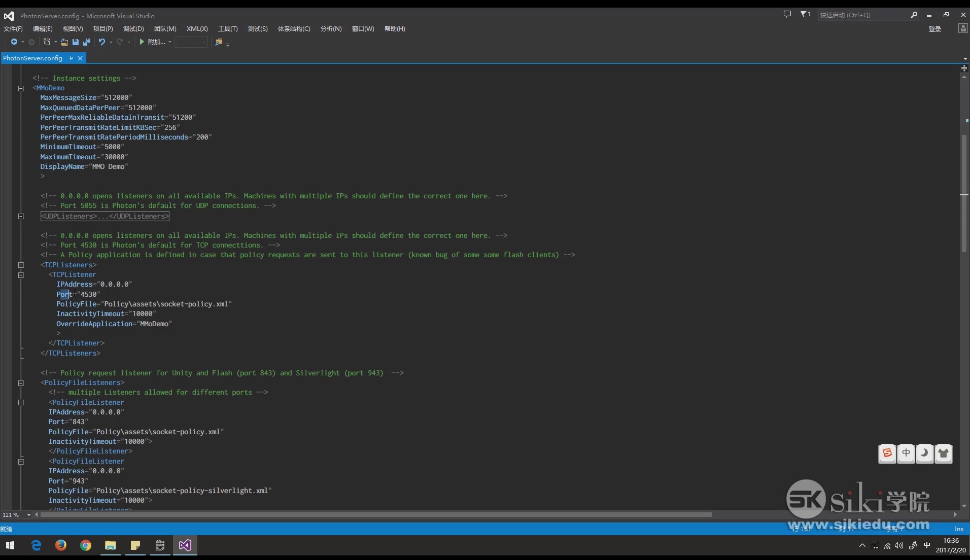Open the New Project dropdown arrow
Screen dimensions: 970x560
coord(55,42)
